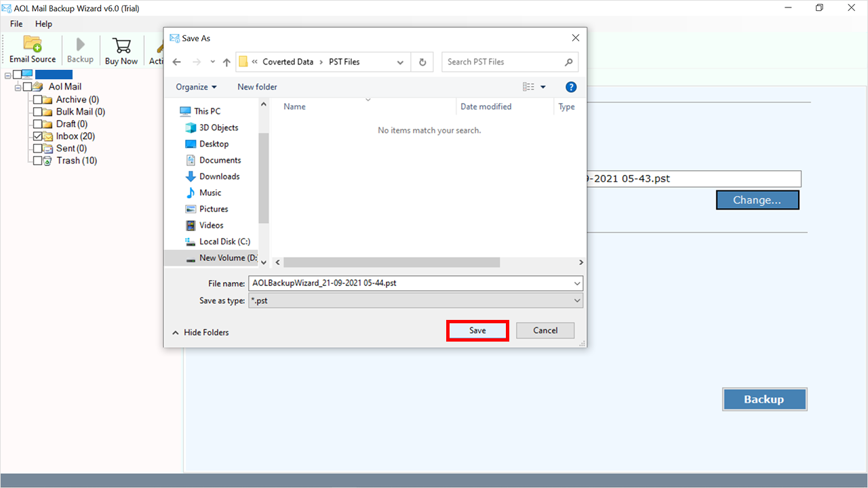Collapse the root computer tree node
868x488 pixels.
pos(7,75)
